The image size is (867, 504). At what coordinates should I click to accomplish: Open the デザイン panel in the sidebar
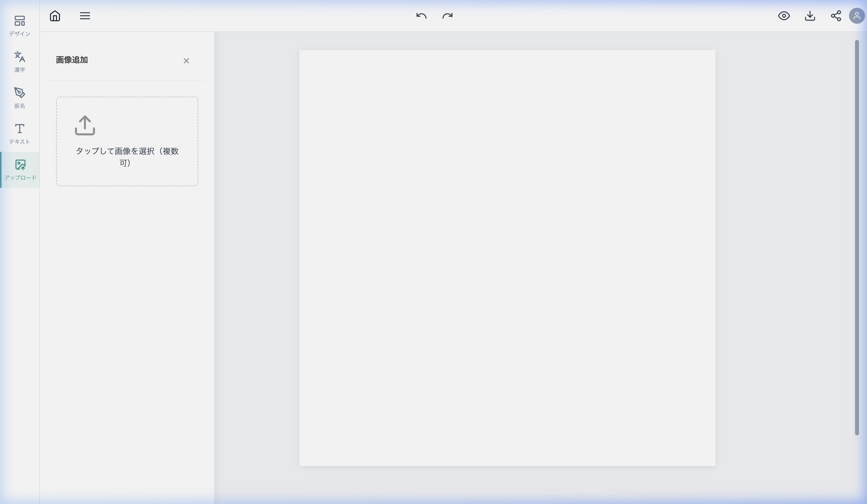[x=19, y=25]
